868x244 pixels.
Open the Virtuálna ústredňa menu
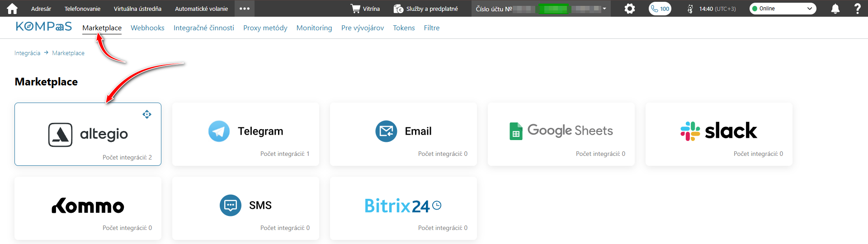pos(137,9)
